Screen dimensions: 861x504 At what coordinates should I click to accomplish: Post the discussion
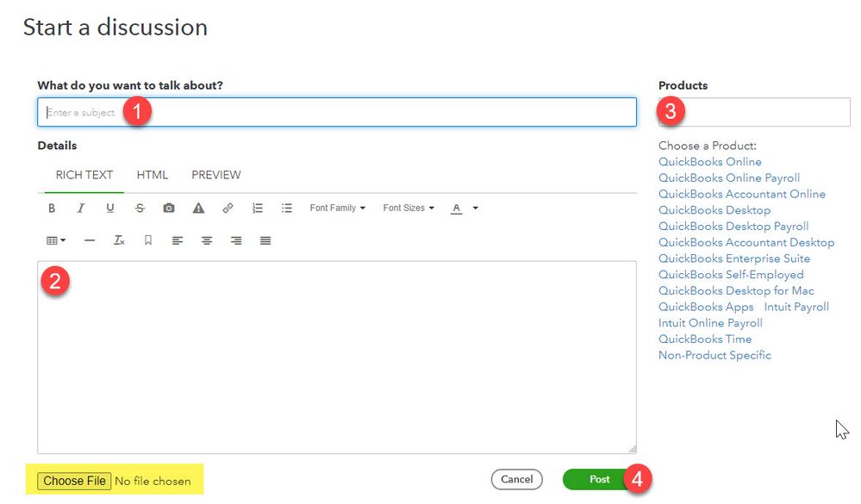(x=599, y=479)
